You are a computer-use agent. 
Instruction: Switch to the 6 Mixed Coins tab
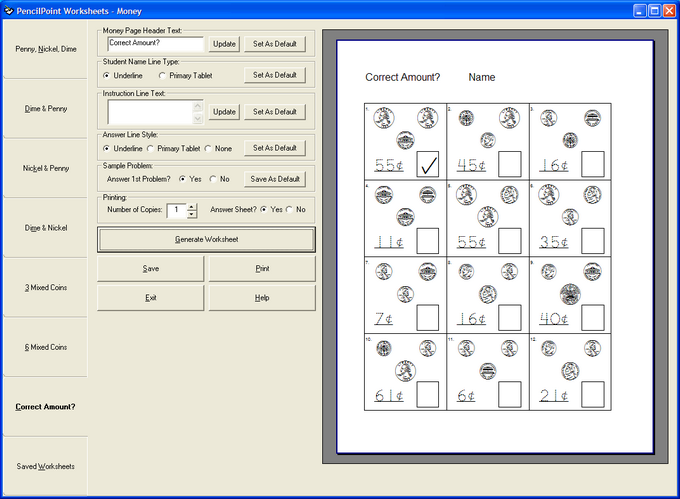point(46,347)
